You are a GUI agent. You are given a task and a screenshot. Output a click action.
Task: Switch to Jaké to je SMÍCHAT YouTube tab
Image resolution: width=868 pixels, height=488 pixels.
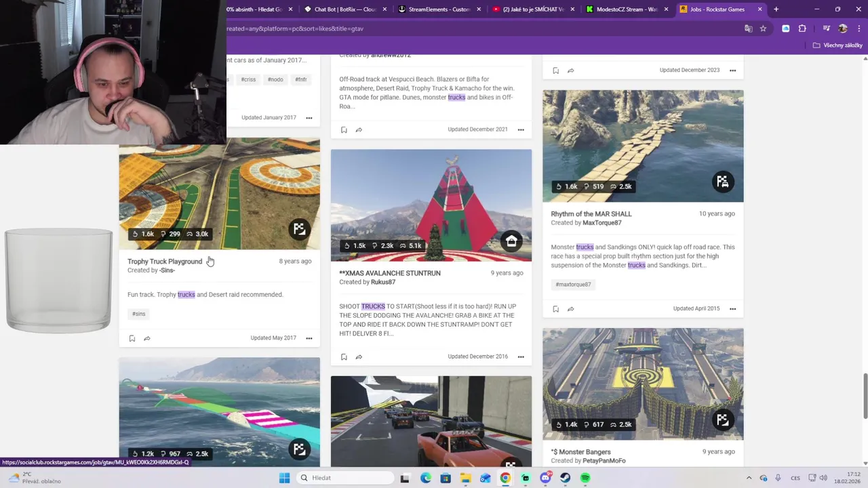[533, 9]
